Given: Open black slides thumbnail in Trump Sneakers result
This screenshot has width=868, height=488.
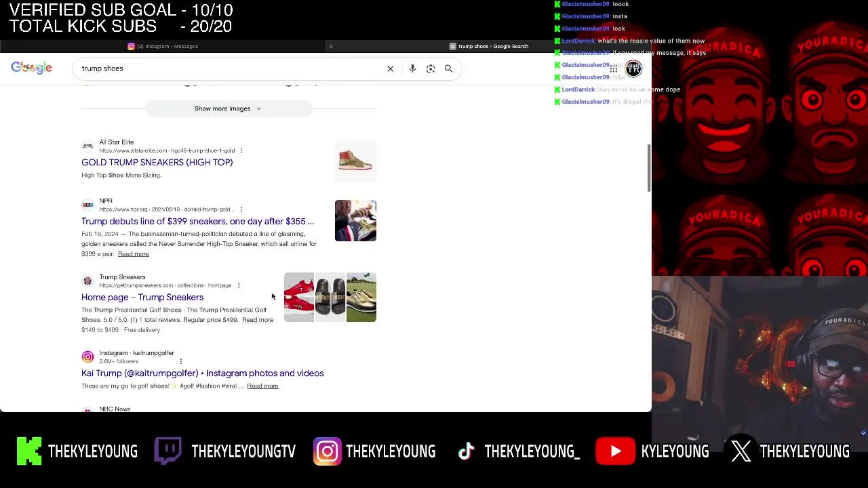Looking at the screenshot, I should click(x=330, y=297).
